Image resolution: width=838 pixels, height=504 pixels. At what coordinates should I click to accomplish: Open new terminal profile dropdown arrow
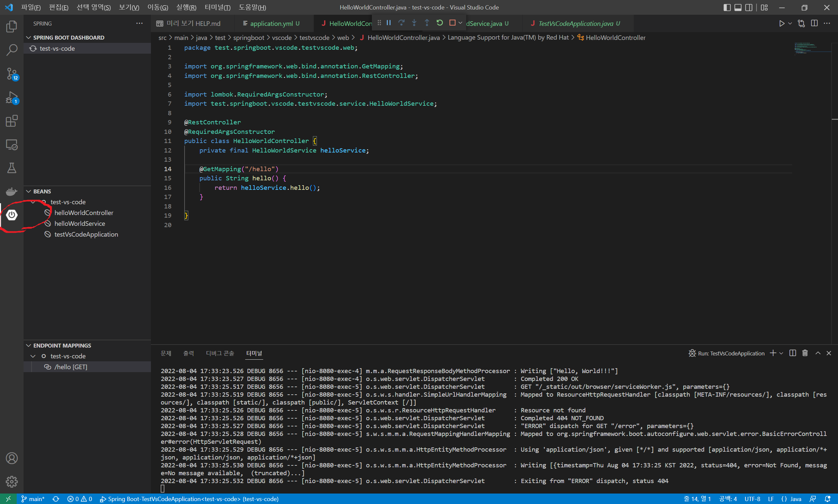[781, 353]
